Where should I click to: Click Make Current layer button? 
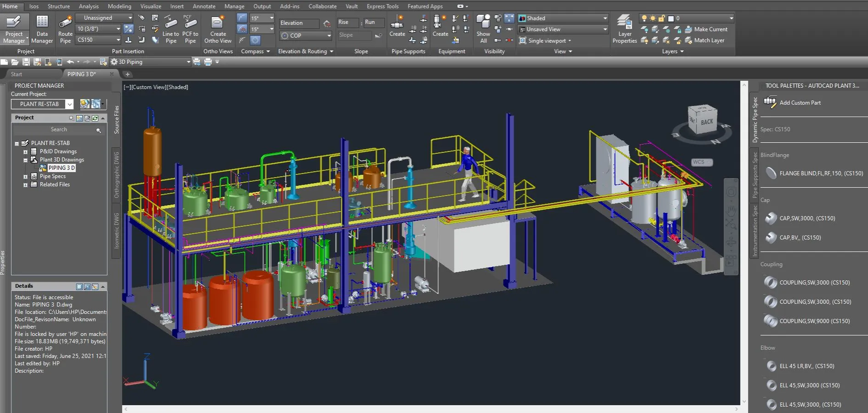click(x=706, y=29)
